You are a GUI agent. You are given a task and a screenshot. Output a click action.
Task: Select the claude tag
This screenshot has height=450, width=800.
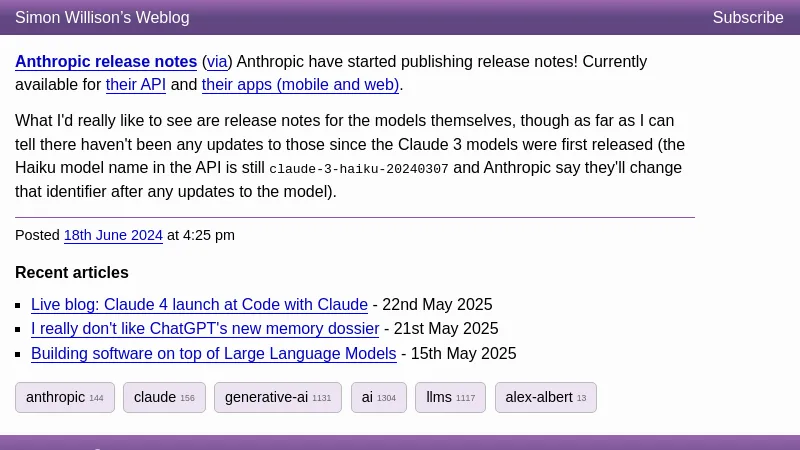164,397
